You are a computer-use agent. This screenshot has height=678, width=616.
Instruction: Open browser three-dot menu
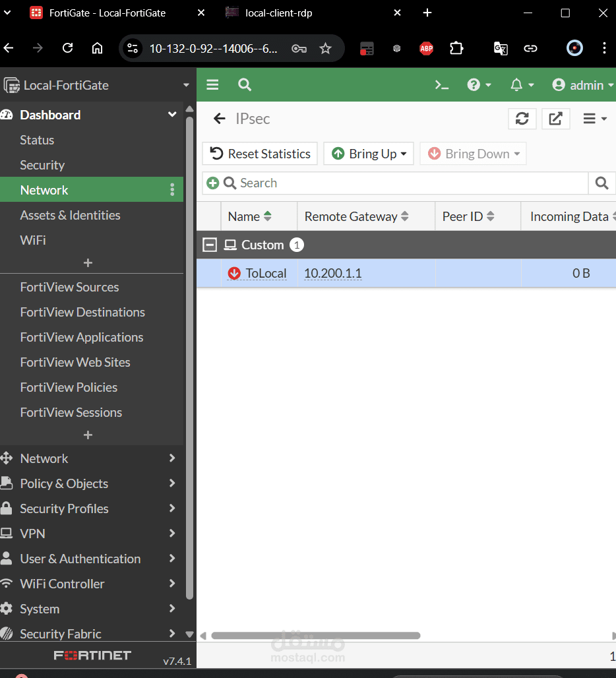point(604,48)
